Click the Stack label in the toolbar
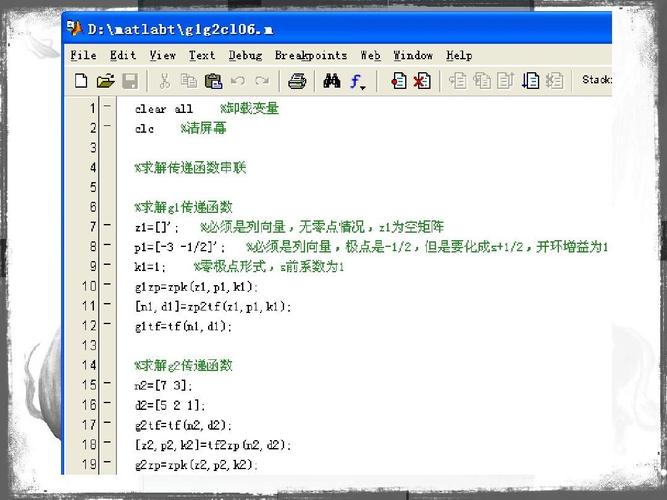Viewport: 667px width, 500px height. point(596,80)
